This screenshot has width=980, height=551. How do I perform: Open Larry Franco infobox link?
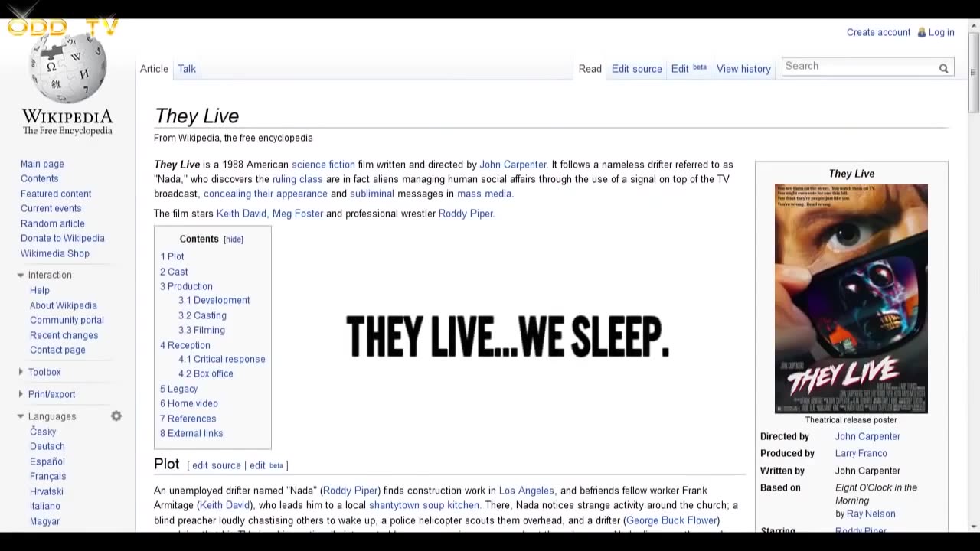[861, 453]
